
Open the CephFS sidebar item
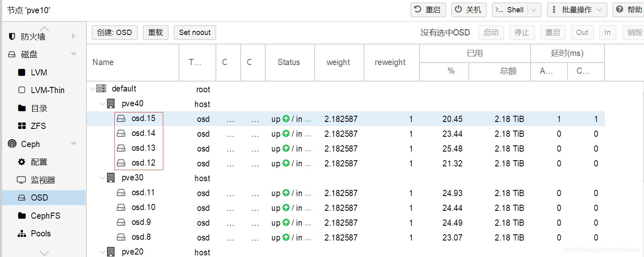click(x=43, y=215)
